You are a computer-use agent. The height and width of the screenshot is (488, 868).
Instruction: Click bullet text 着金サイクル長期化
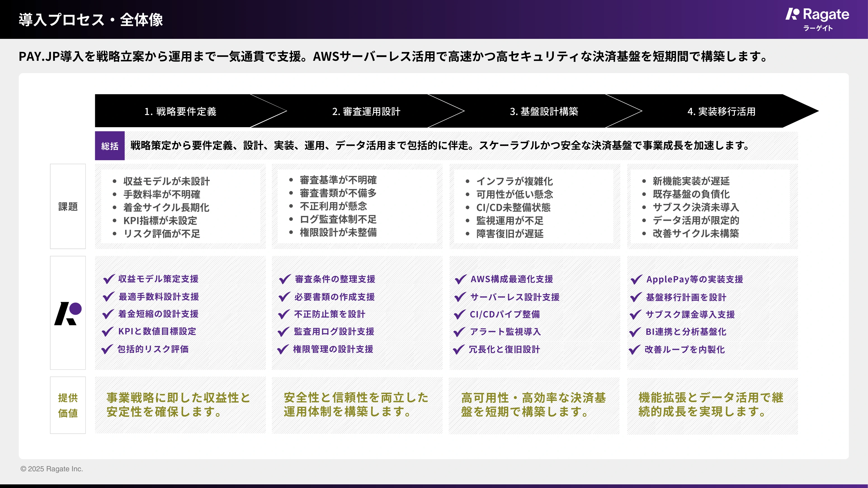coord(166,207)
